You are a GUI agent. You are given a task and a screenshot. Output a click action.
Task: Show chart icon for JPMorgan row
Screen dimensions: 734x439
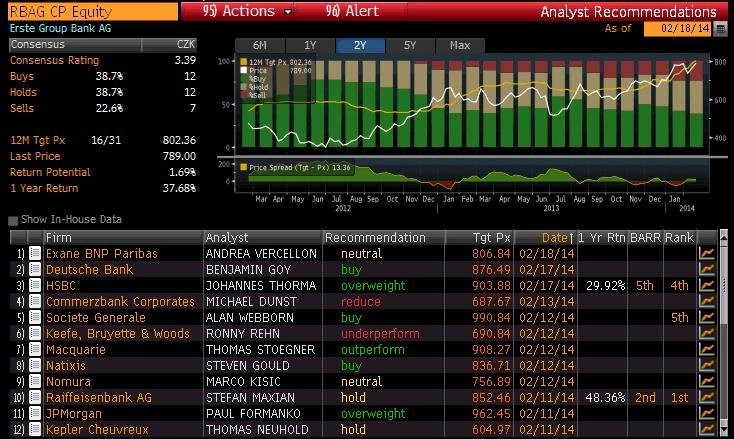coord(707,413)
